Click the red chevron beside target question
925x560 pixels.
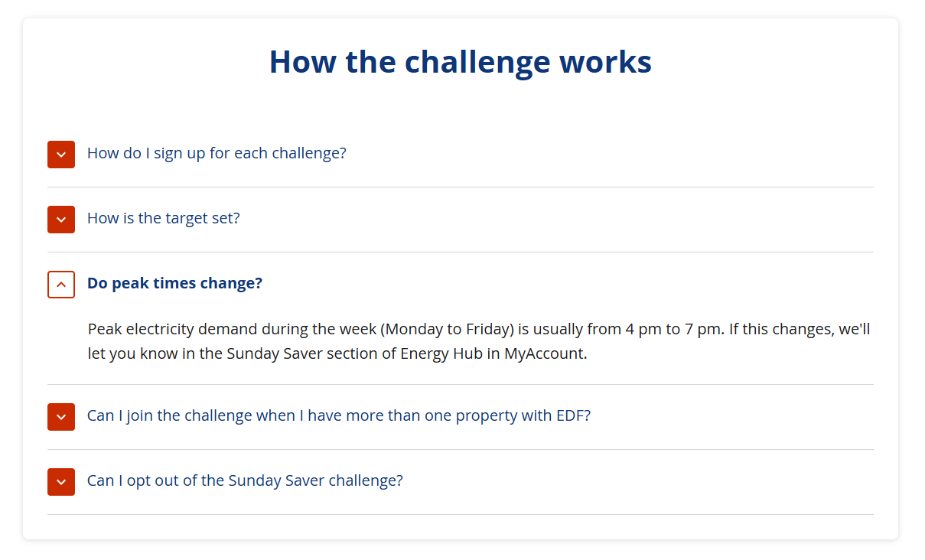[x=61, y=220]
